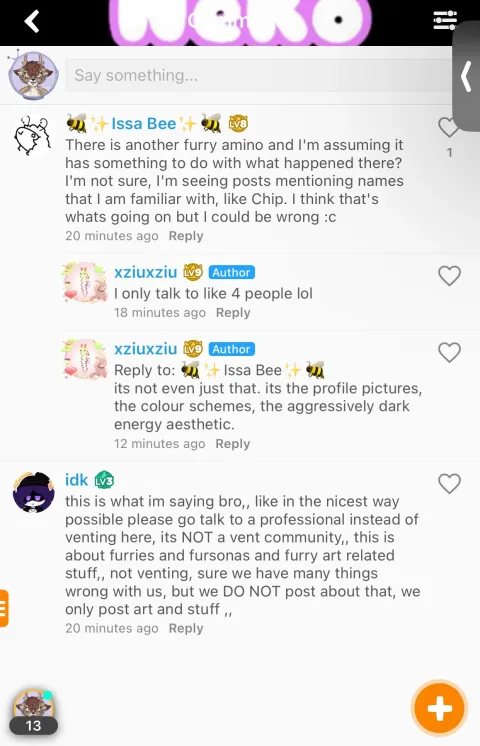Tap the back arrow icon

[x=32, y=21]
